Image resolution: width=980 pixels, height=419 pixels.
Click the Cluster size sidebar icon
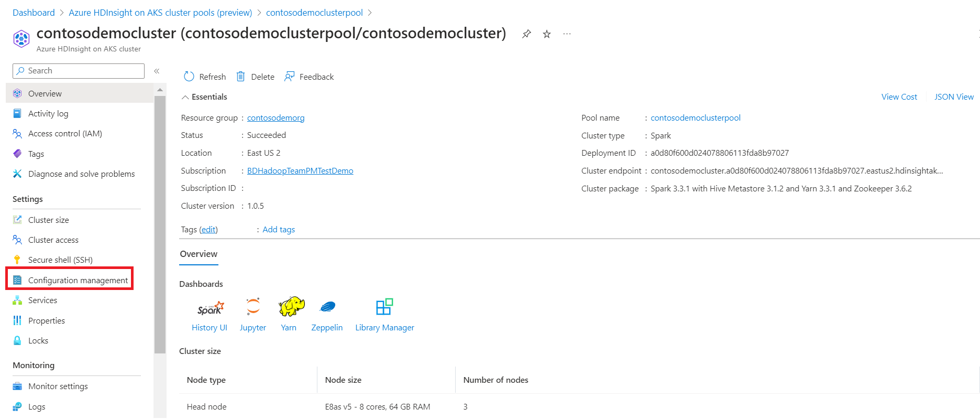17,220
